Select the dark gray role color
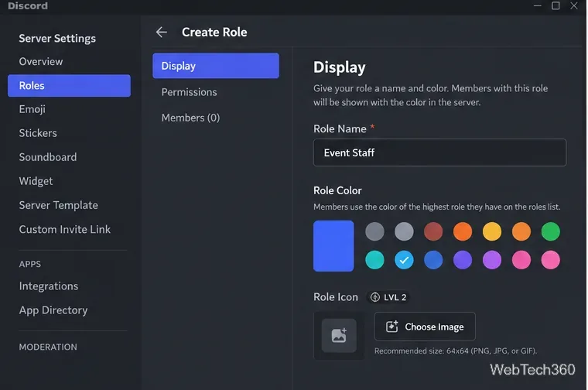This screenshot has height=390, width=588. click(x=374, y=231)
